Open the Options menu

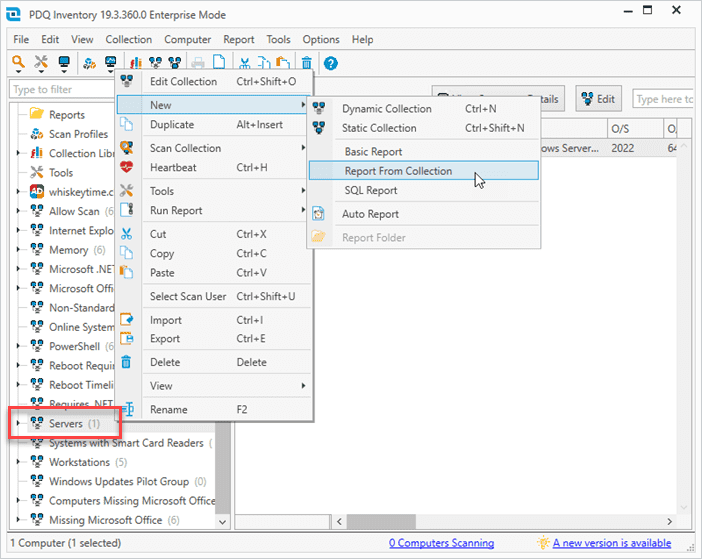coord(321,39)
